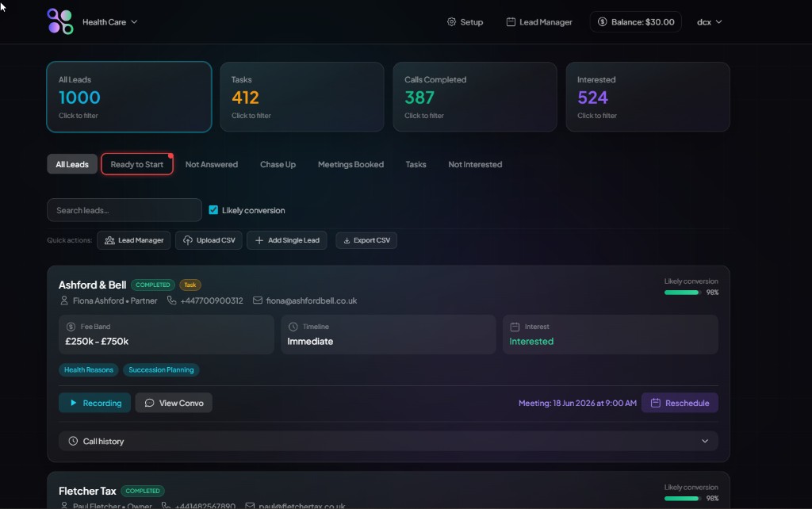
Task: Expand the Call history section
Action: tap(389, 441)
